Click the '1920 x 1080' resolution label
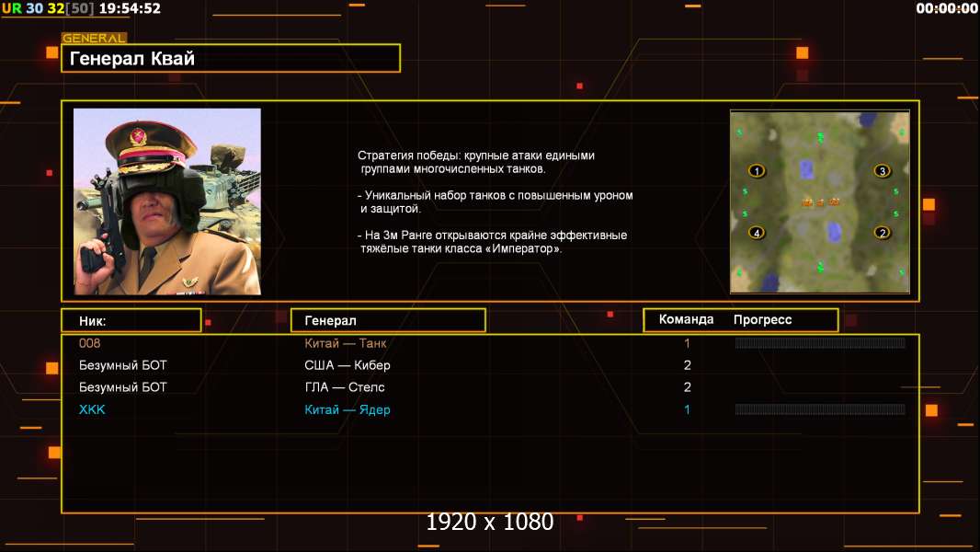This screenshot has width=980, height=552. click(x=490, y=522)
